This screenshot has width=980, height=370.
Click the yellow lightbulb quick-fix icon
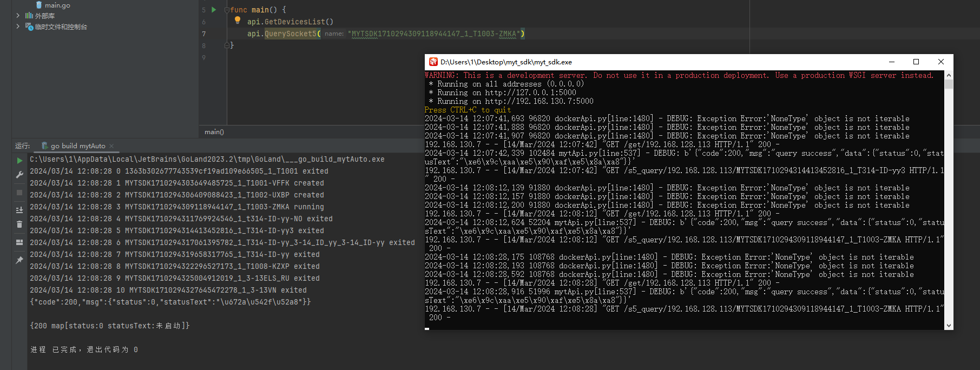[237, 21]
